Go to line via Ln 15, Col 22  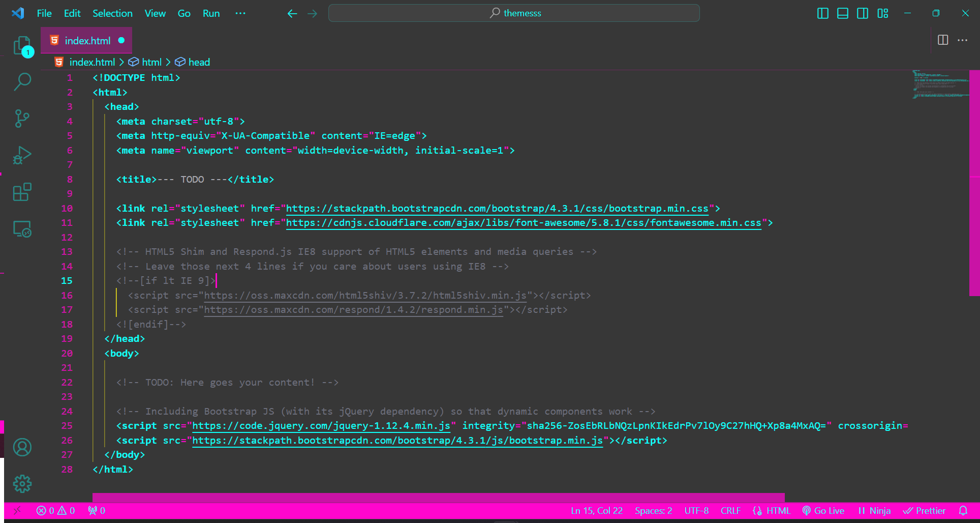[x=597, y=510]
